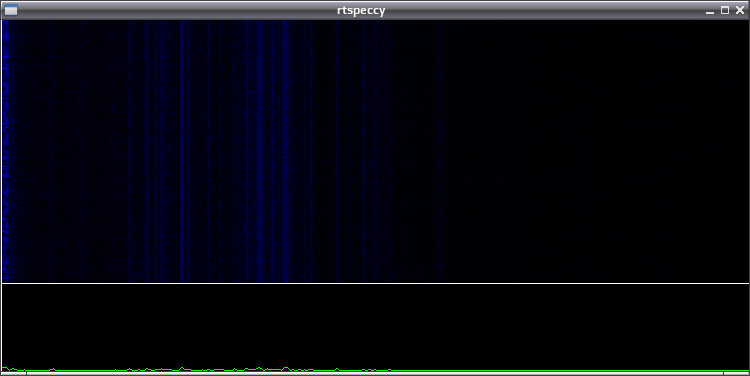Image resolution: width=750 pixels, height=376 pixels.
Task: Close the rtspeccy window
Action: [x=739, y=11]
